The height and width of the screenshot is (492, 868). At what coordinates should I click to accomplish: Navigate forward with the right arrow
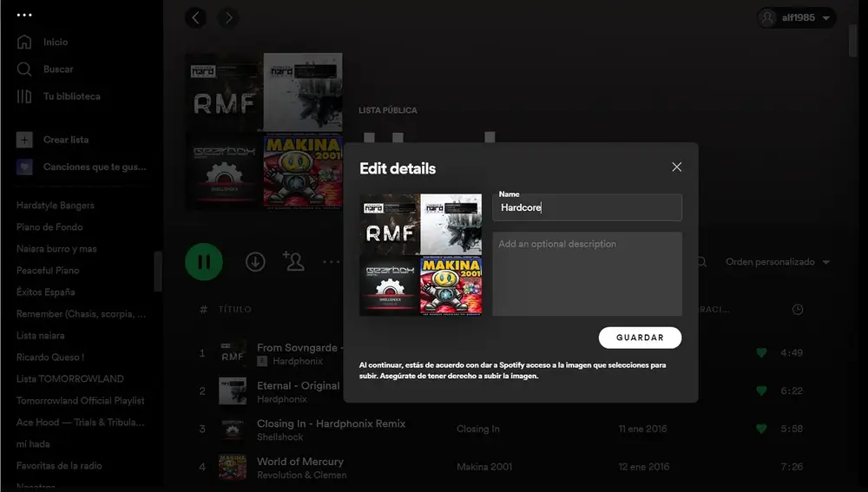(x=228, y=17)
